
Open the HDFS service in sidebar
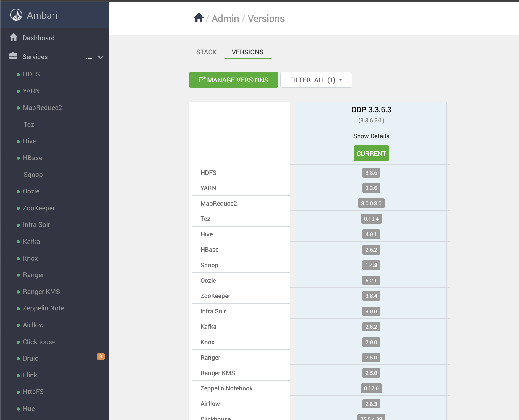tap(31, 74)
